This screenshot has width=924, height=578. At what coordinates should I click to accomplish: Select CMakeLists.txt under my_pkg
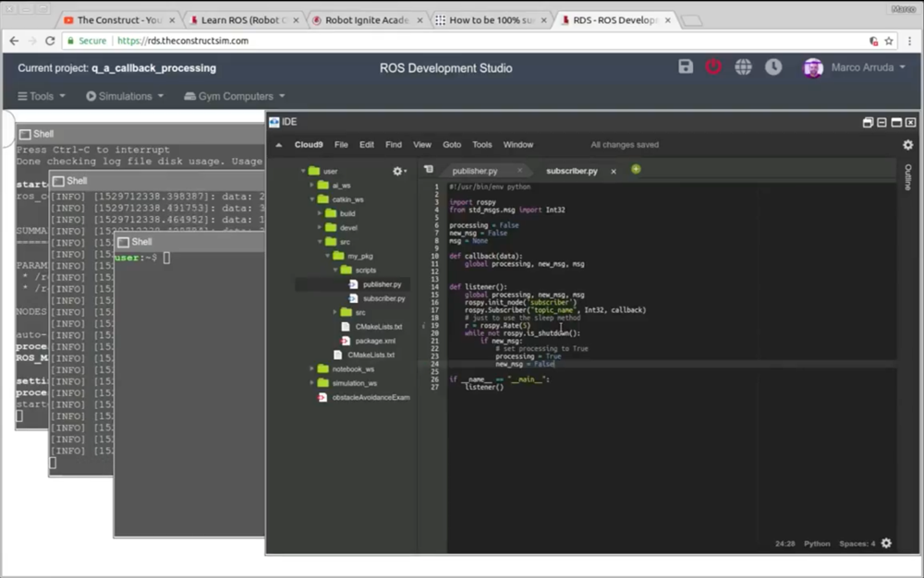click(x=378, y=327)
